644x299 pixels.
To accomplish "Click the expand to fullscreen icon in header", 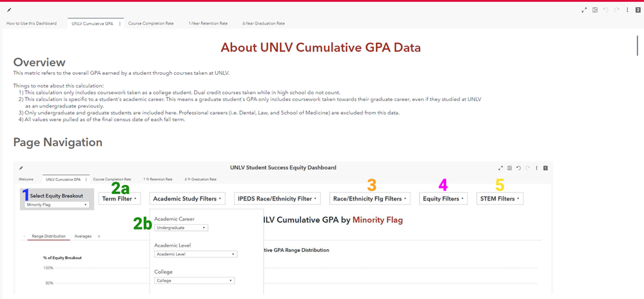I will 584,10.
